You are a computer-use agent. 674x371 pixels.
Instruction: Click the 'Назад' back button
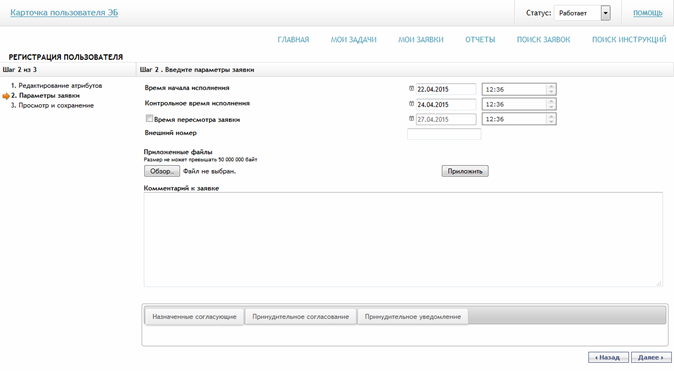coord(608,357)
